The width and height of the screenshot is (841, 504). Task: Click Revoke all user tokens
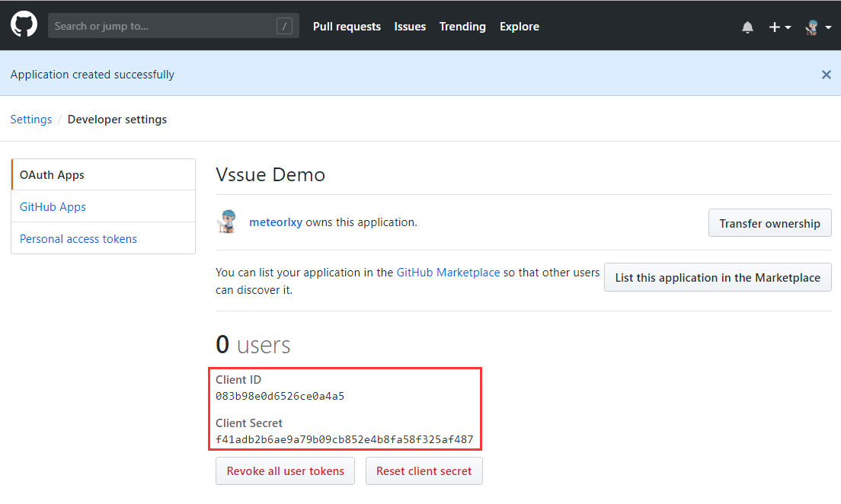(285, 471)
